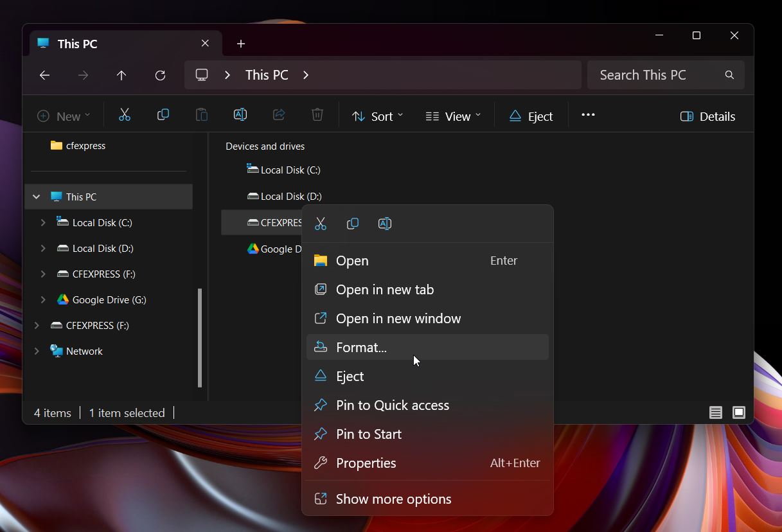The height and width of the screenshot is (532, 782).
Task: Expand the top-level CFEXPRESS (F:) node below Google Drive
Action: pyautogui.click(x=37, y=325)
